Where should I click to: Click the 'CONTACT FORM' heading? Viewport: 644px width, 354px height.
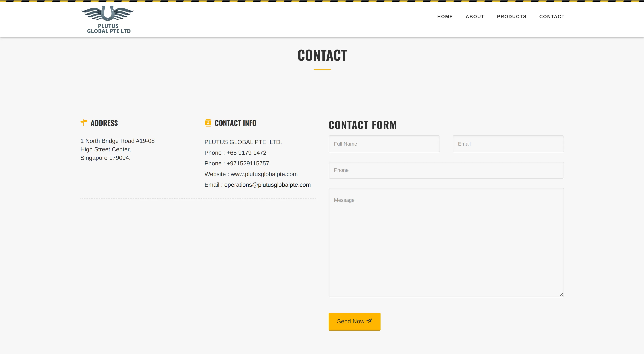tap(363, 125)
